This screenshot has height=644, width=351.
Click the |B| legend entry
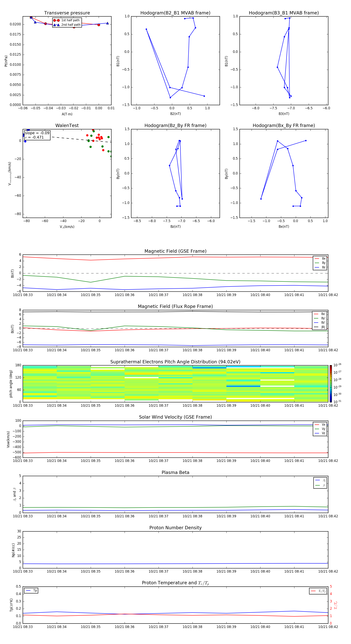pyautogui.click(x=320, y=327)
